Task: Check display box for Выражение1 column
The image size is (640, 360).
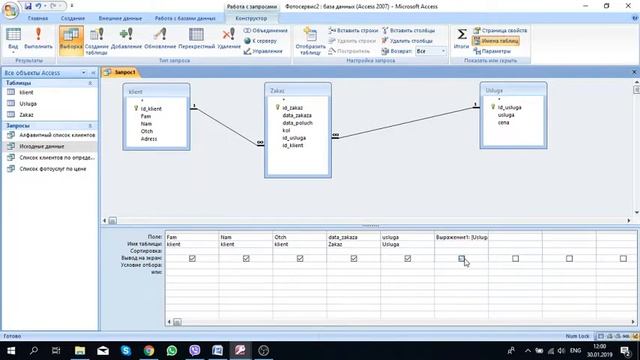Action: (462, 258)
